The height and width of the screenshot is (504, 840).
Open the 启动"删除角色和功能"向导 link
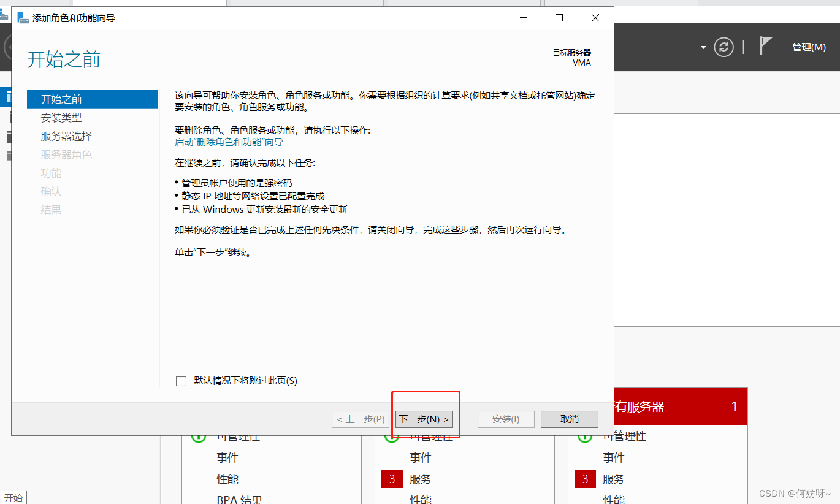[x=229, y=142]
